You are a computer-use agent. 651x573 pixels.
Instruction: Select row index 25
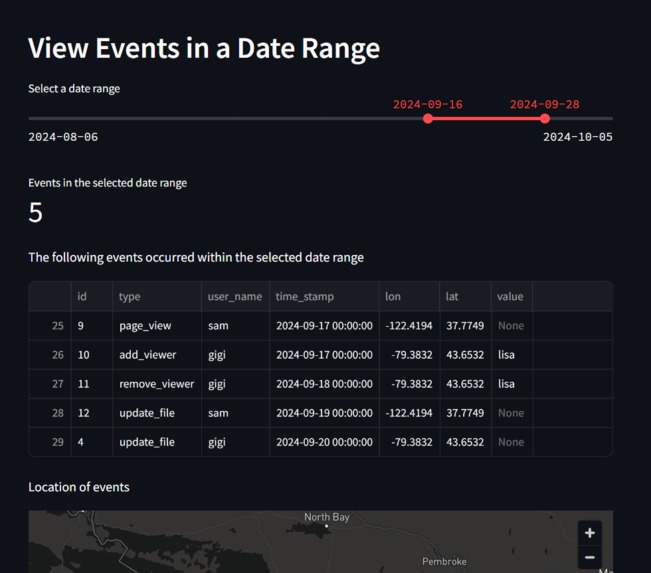pyautogui.click(x=50, y=326)
